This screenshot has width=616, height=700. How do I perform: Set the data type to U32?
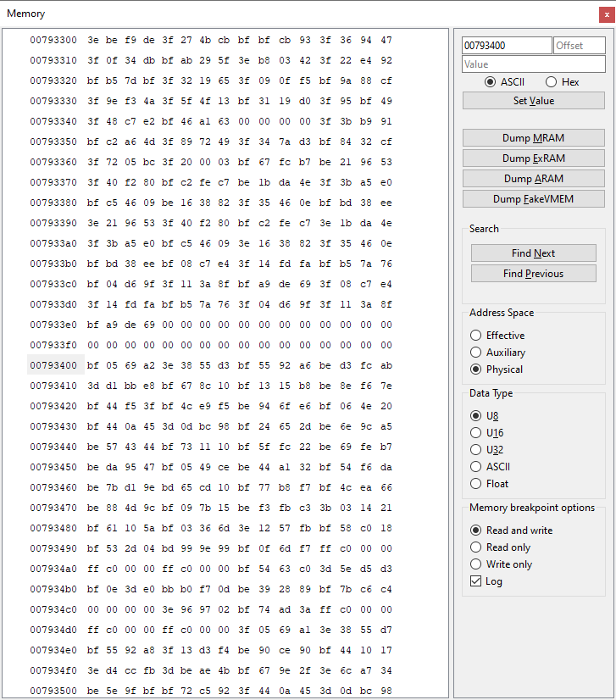(487, 449)
